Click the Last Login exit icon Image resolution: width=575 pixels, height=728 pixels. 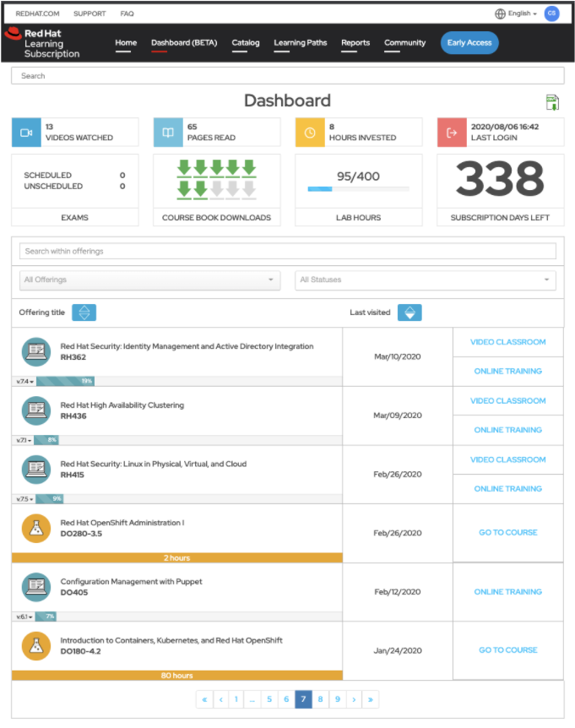[x=451, y=133]
